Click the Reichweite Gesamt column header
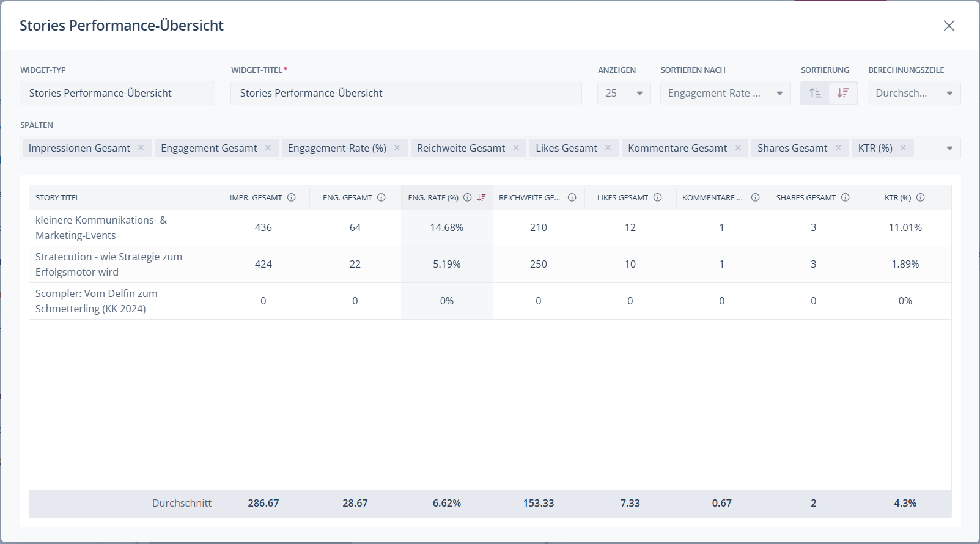980x544 pixels. (x=529, y=197)
